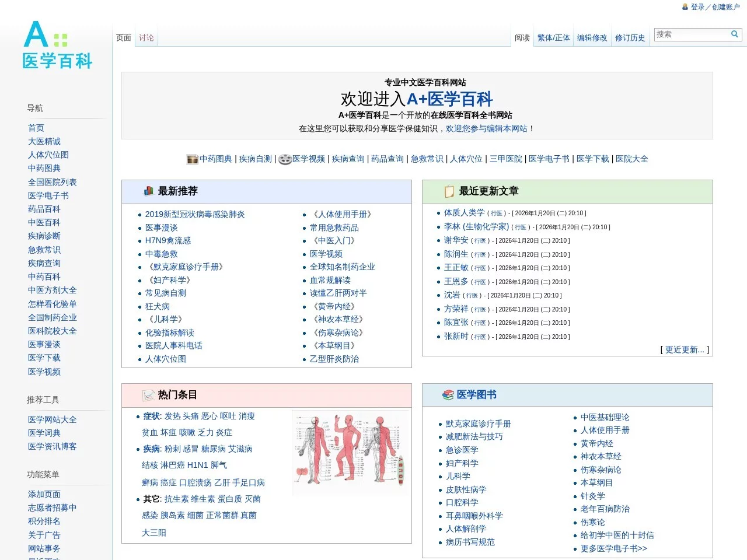Click the book icon beside 中药图典
This screenshot has width=747, height=560.
192,159
